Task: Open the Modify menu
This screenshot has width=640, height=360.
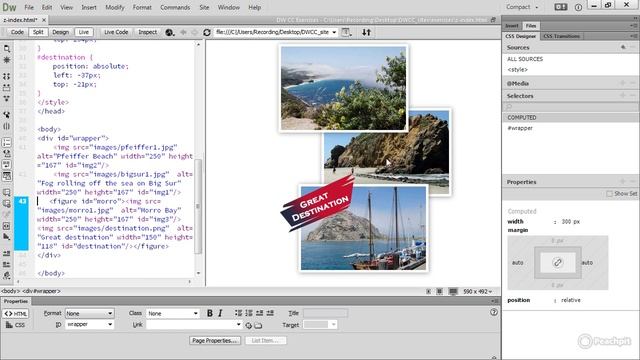Action: pyautogui.click(x=115, y=7)
